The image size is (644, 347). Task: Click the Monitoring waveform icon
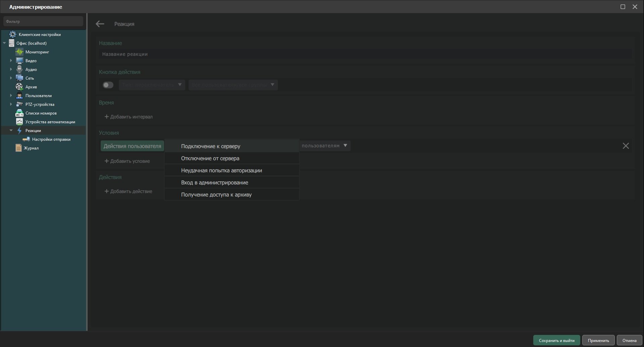pos(19,52)
